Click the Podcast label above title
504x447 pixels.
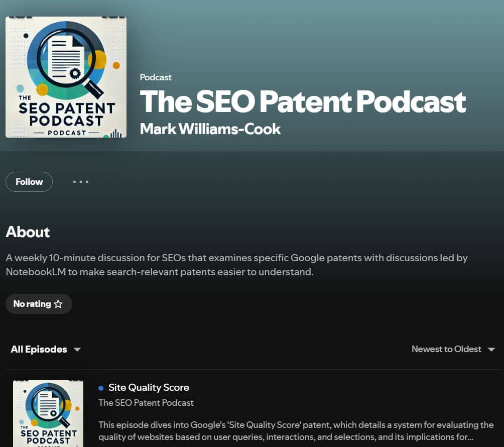(156, 77)
